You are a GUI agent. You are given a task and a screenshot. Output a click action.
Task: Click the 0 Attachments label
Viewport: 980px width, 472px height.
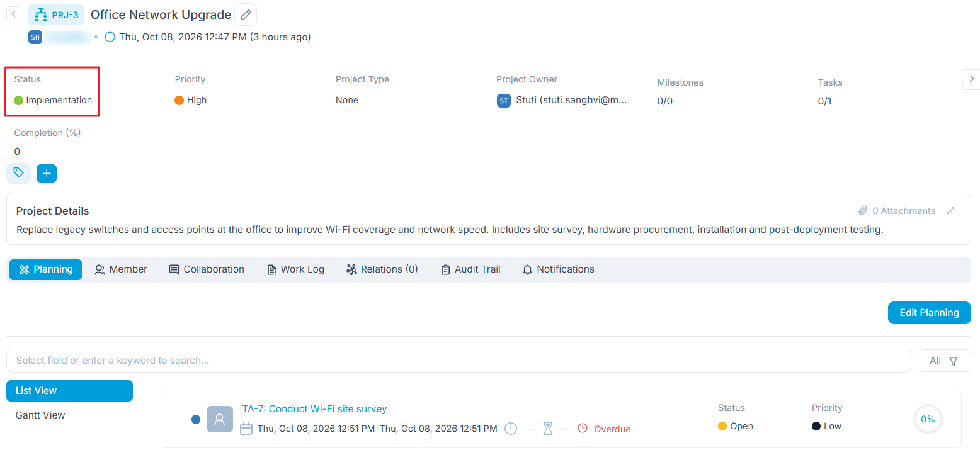tap(904, 211)
